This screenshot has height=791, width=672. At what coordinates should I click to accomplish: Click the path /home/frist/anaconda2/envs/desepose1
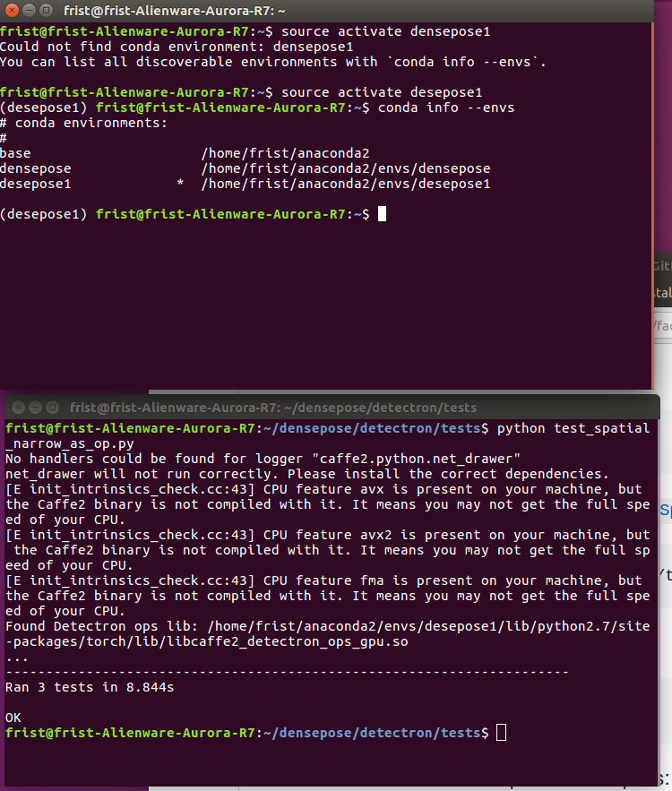346,184
